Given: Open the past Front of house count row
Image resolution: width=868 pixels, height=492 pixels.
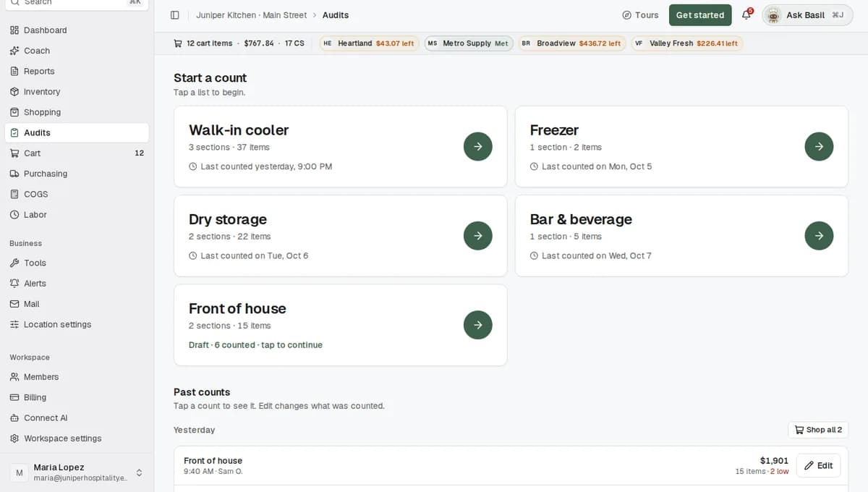Looking at the screenshot, I should coord(511,465).
